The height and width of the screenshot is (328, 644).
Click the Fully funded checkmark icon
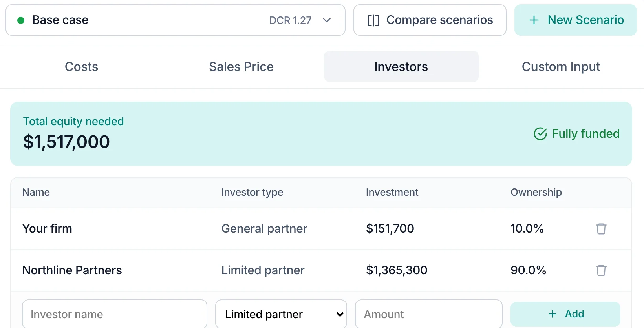(x=540, y=134)
